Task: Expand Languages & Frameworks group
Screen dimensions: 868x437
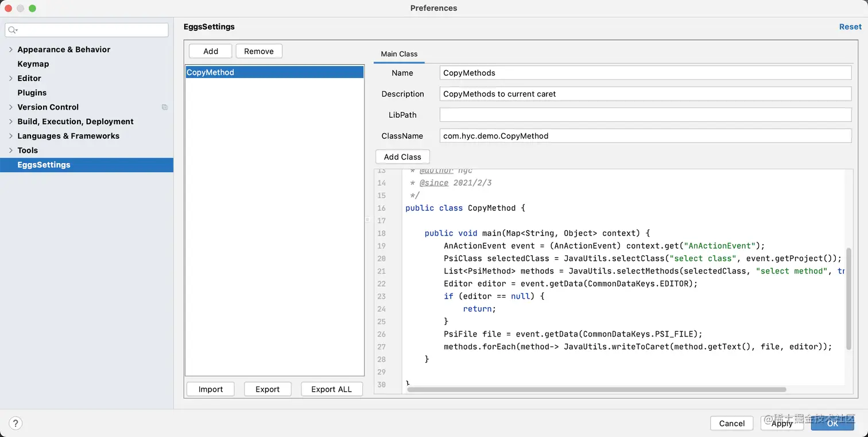Action: (10, 136)
